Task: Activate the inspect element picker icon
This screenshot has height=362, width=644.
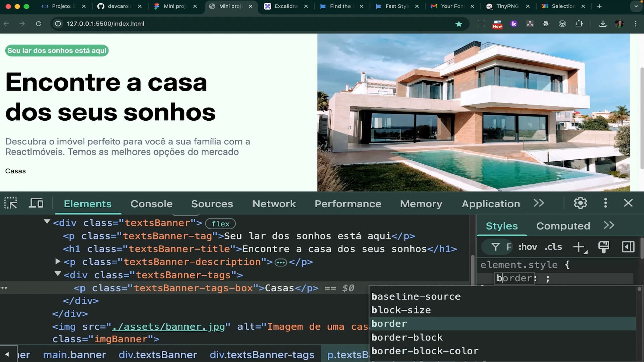Action: click(x=11, y=203)
